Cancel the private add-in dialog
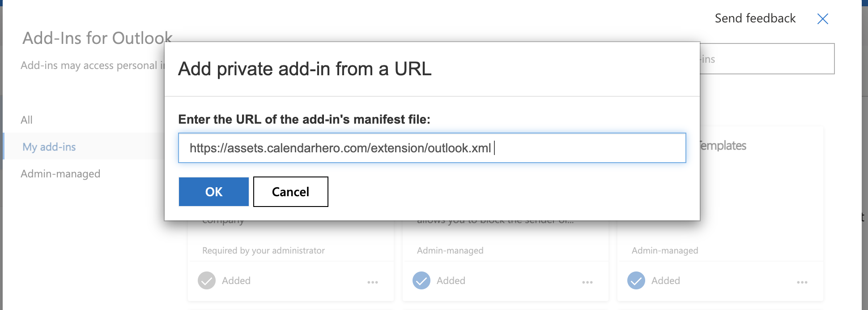Screen dimensions: 868x310 click(290, 192)
